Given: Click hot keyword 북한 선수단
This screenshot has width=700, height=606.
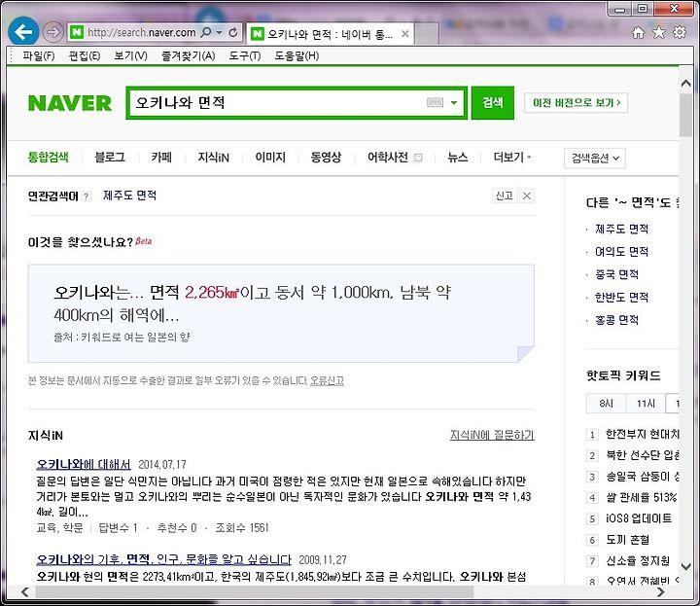Looking at the screenshot, I should pos(642,455).
